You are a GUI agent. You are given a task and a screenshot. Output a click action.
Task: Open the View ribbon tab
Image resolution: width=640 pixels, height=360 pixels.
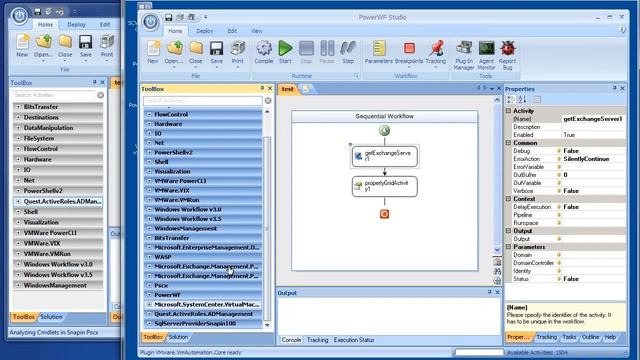[256, 31]
